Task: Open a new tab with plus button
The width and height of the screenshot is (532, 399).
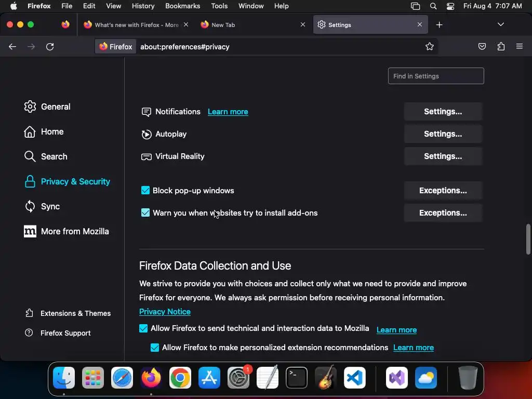Action: tap(440, 25)
